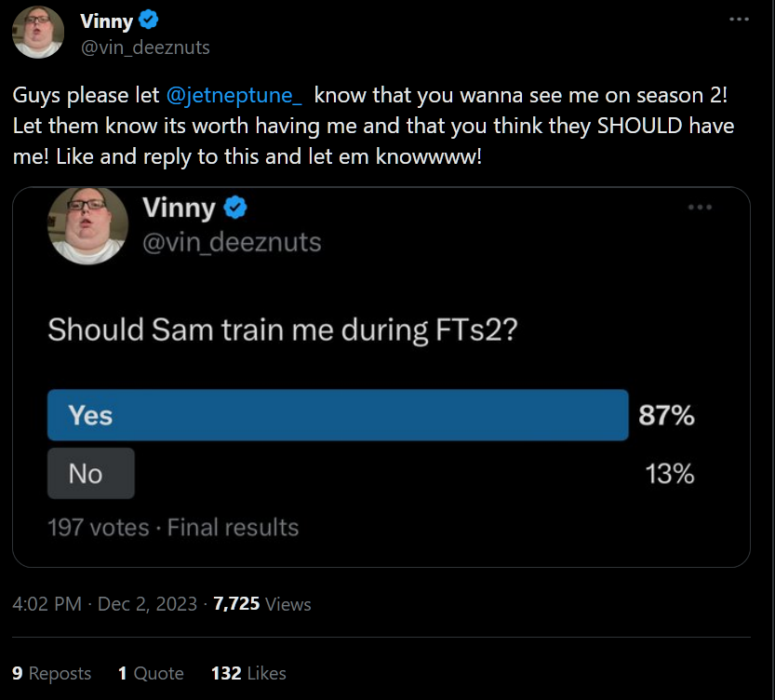This screenshot has width=775, height=700.
Task: Click the 4:02 PM Dec 2, 2023 timestamp
Action: [104, 604]
